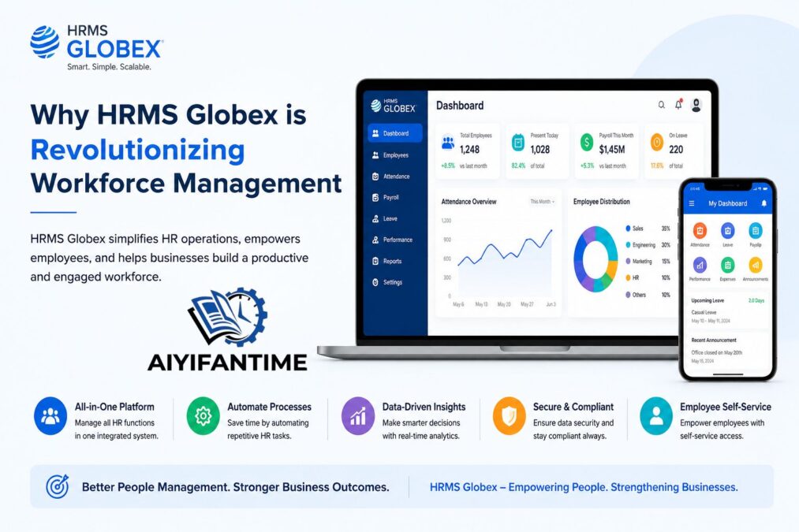799x532 pixels.
Task: Open the user profile avatar in dashboard header
Action: (696, 105)
